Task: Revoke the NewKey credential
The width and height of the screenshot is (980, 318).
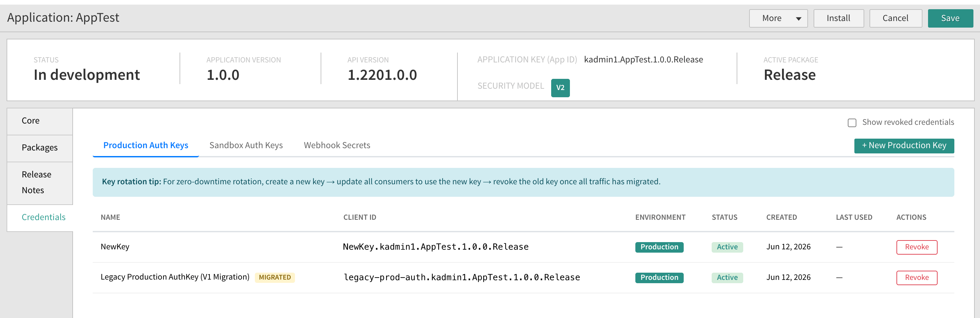Action: [917, 247]
